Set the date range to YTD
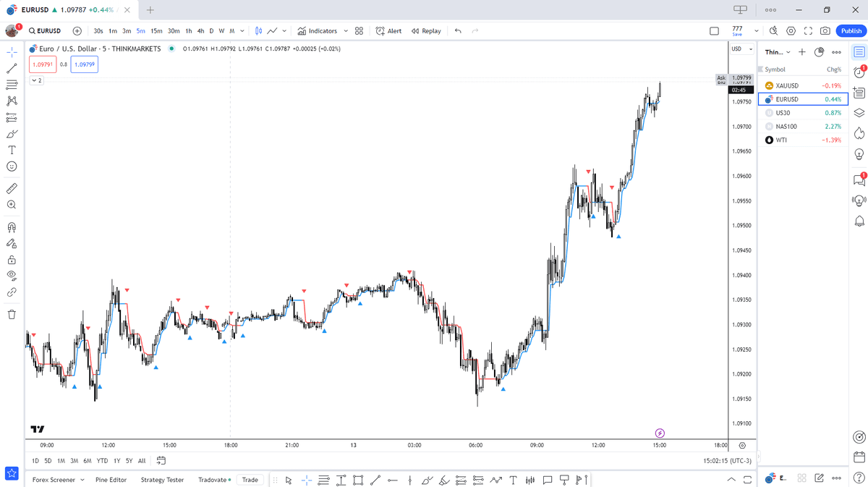The image size is (868, 487). (x=102, y=460)
